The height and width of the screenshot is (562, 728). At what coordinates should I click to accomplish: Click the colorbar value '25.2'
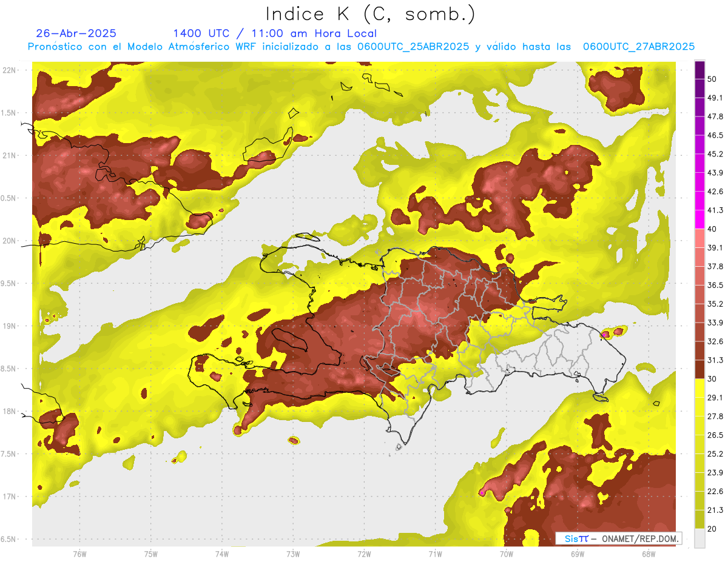click(x=715, y=454)
